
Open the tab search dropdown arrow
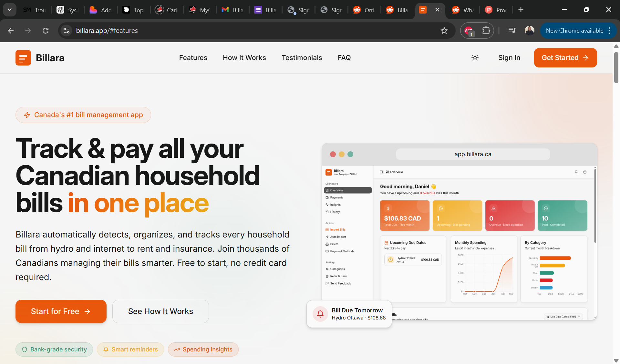pos(10,10)
